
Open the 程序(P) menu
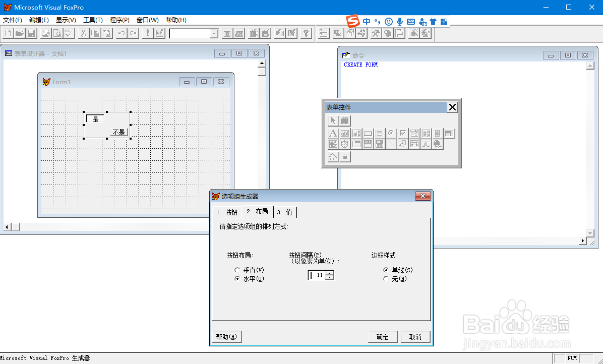tap(119, 20)
